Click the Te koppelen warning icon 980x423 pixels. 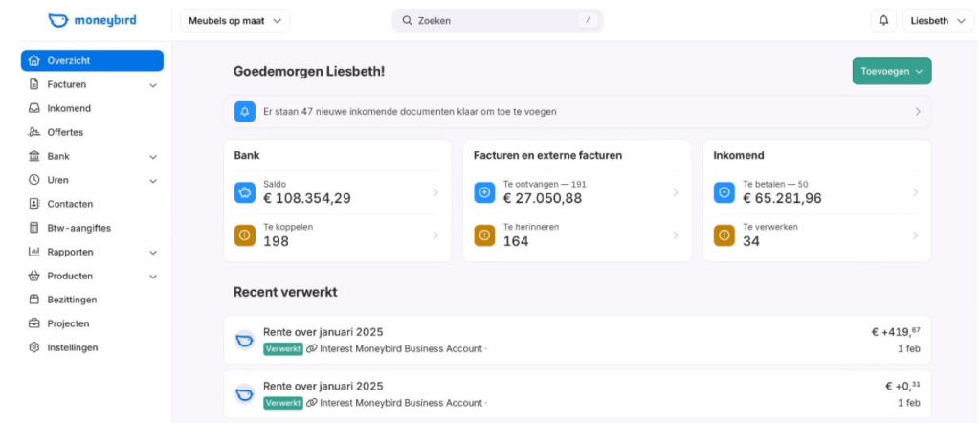pyautogui.click(x=244, y=235)
